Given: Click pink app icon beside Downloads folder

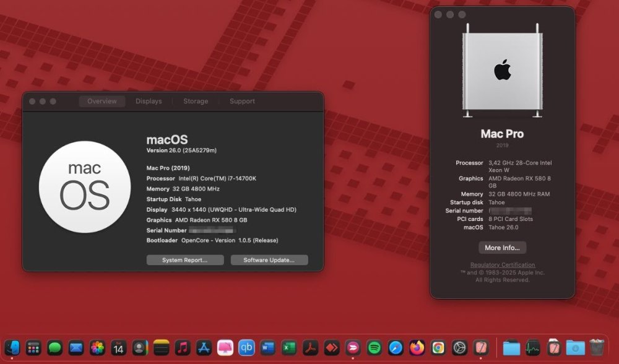Looking at the screenshot, I should (554, 348).
